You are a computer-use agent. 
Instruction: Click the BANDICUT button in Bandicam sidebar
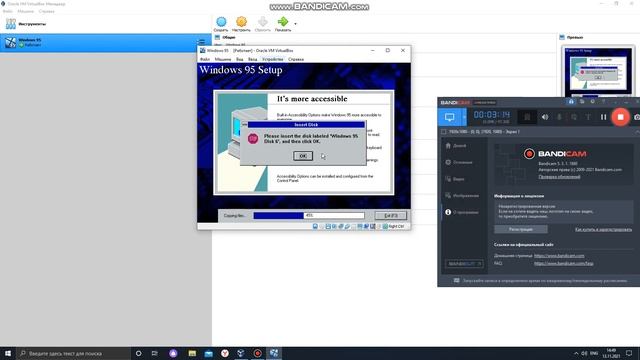click(x=464, y=264)
